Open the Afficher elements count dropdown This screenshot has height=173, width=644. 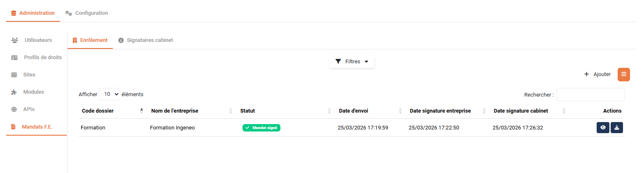[109, 94]
